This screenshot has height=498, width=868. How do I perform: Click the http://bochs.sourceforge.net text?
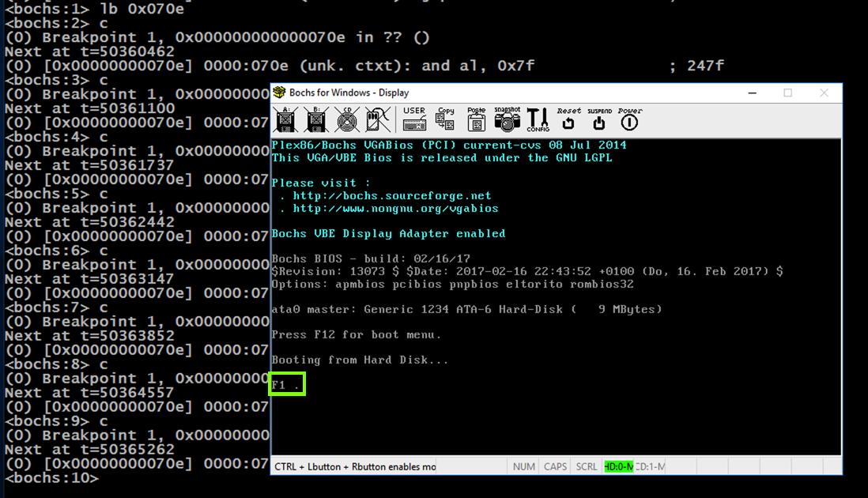(x=392, y=195)
